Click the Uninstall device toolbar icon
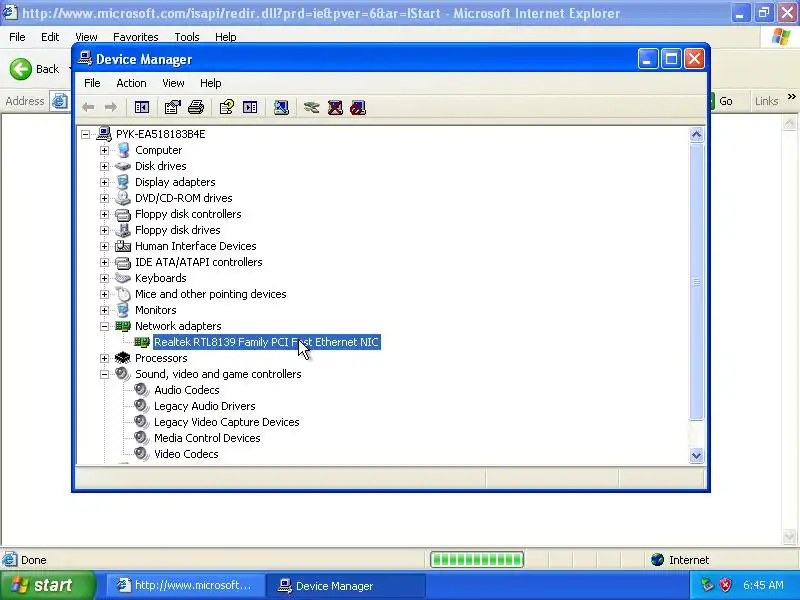The width and height of the screenshot is (800, 600). click(335, 107)
